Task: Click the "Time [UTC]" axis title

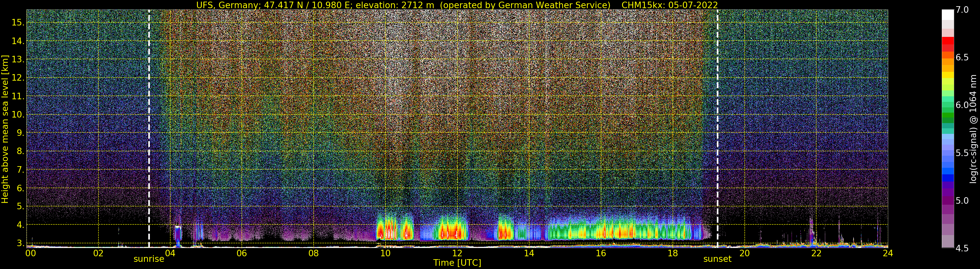Action: tap(457, 263)
